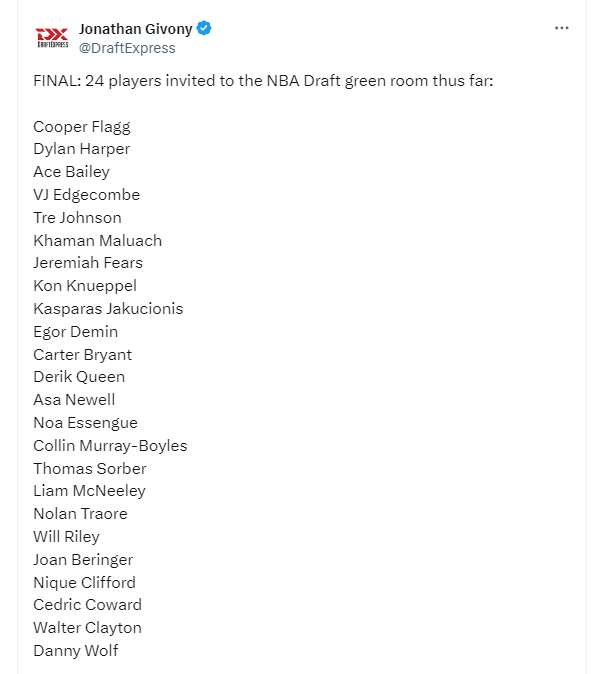Screen dimensions: 604x674
Task: Open the @DraftExpress handle link
Action: click(127, 48)
